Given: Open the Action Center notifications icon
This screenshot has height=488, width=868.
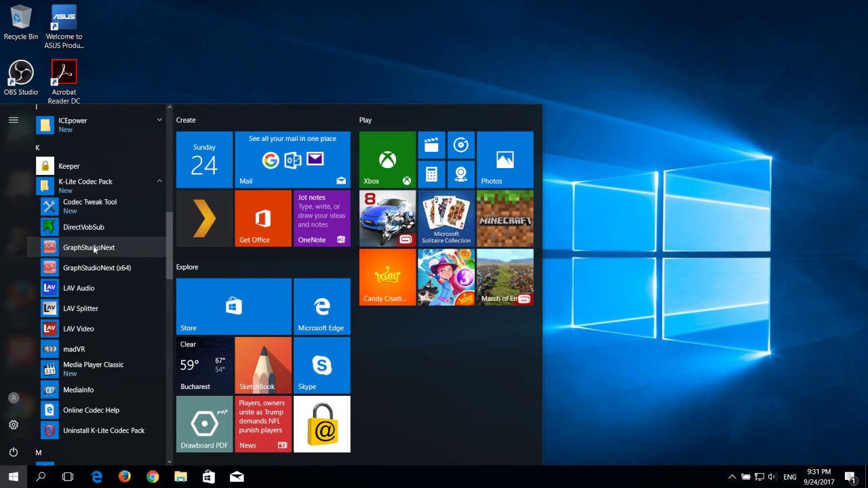Looking at the screenshot, I should pyautogui.click(x=850, y=477).
